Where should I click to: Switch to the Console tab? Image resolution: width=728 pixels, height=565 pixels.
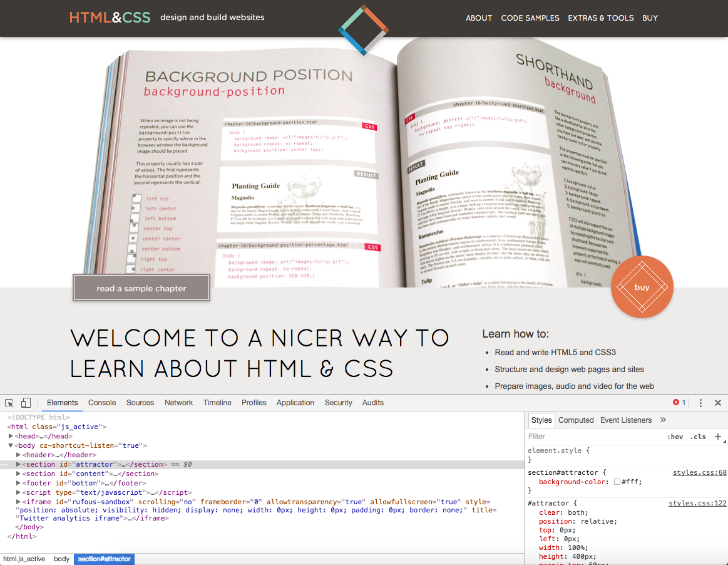pyautogui.click(x=102, y=403)
